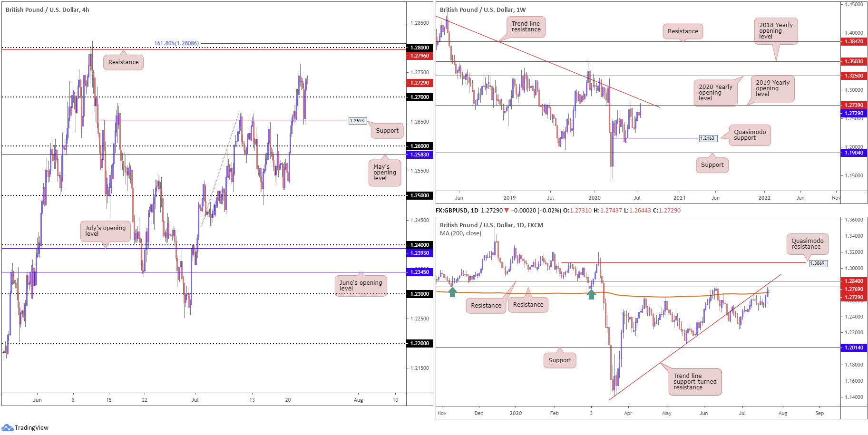Click the blue 1.23450 price tag
Image resolution: width=868 pixels, height=435 pixels.
click(x=419, y=272)
